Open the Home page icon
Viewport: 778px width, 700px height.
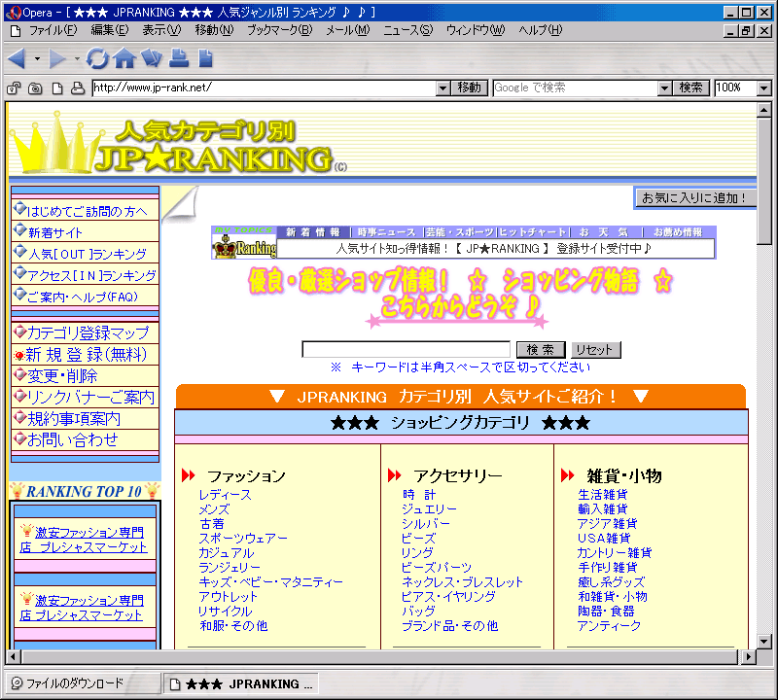pos(124,58)
